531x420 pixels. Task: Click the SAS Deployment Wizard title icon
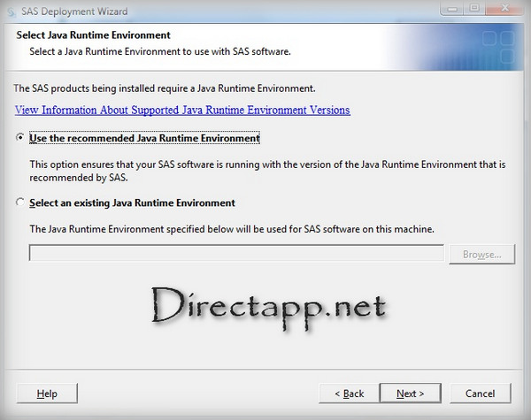pos(12,12)
